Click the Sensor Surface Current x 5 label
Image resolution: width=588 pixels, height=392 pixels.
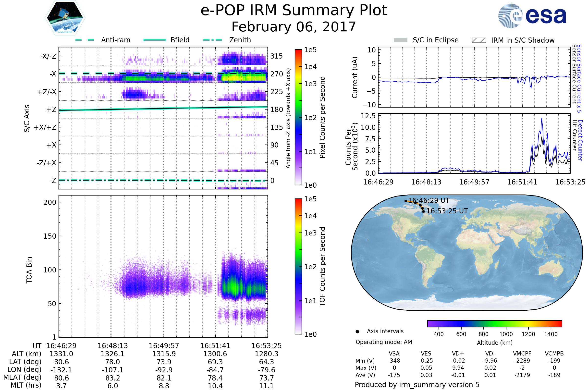point(579,78)
